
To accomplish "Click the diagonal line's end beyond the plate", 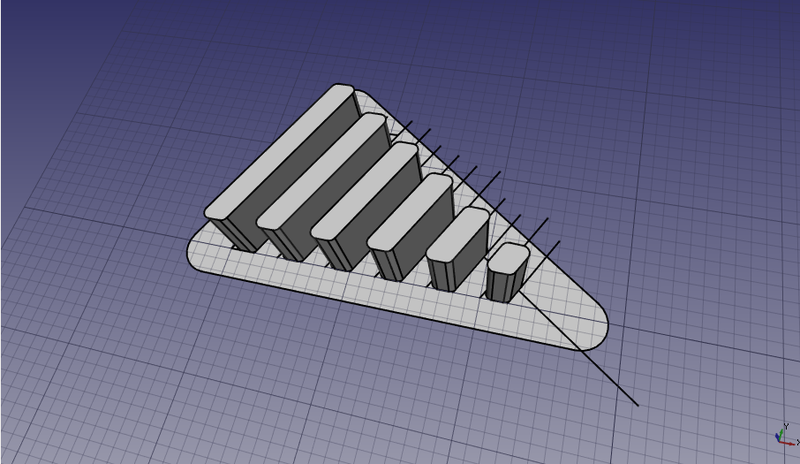I will [x=636, y=404].
